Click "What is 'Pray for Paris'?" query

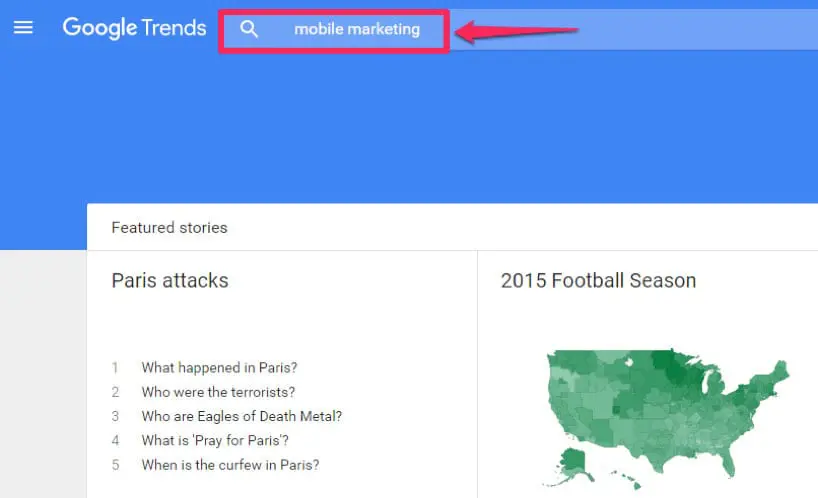[215, 441]
